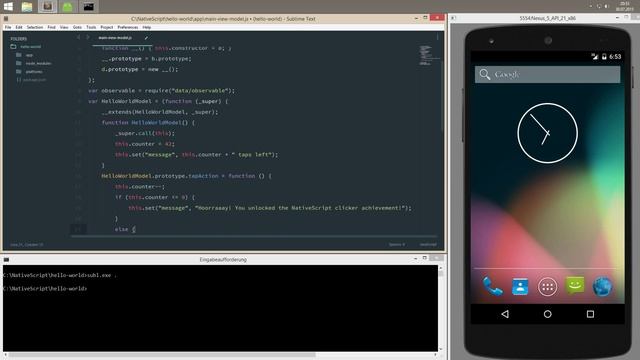The width and height of the screenshot is (640, 360).
Task: Switch to Sublime Text on the taskbar
Action: [48, 7]
